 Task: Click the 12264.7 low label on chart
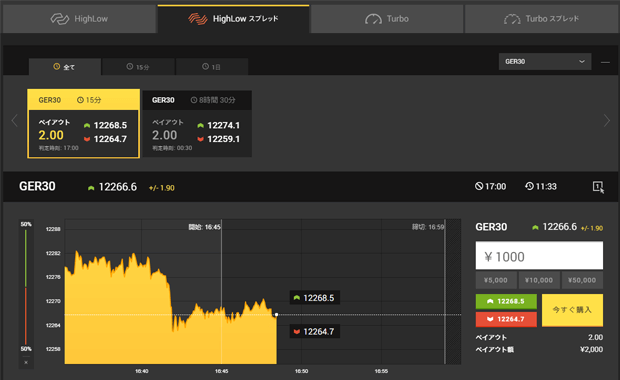(x=315, y=332)
